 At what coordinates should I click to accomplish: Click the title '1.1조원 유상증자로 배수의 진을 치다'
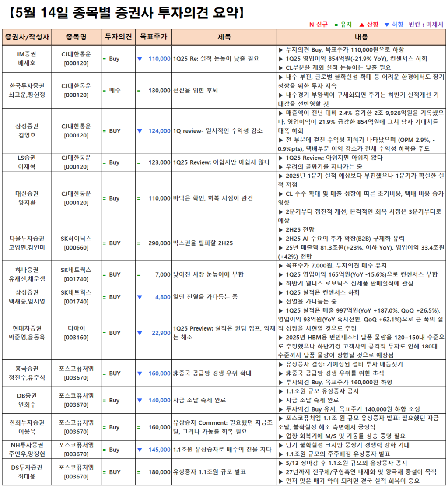coord(222,450)
